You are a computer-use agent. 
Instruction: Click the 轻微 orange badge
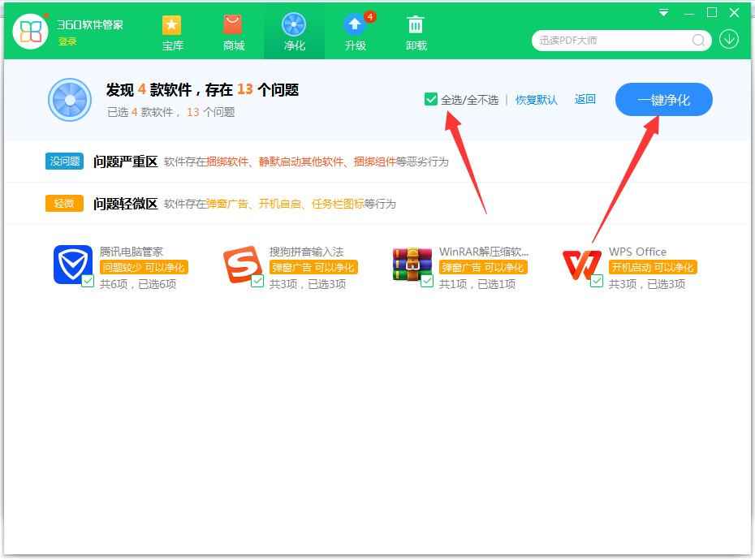pyautogui.click(x=64, y=203)
